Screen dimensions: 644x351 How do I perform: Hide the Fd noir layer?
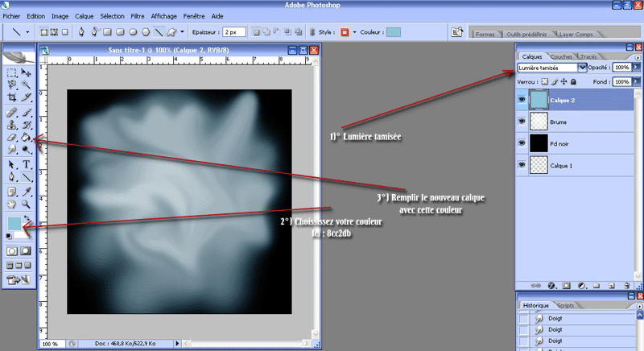(522, 142)
